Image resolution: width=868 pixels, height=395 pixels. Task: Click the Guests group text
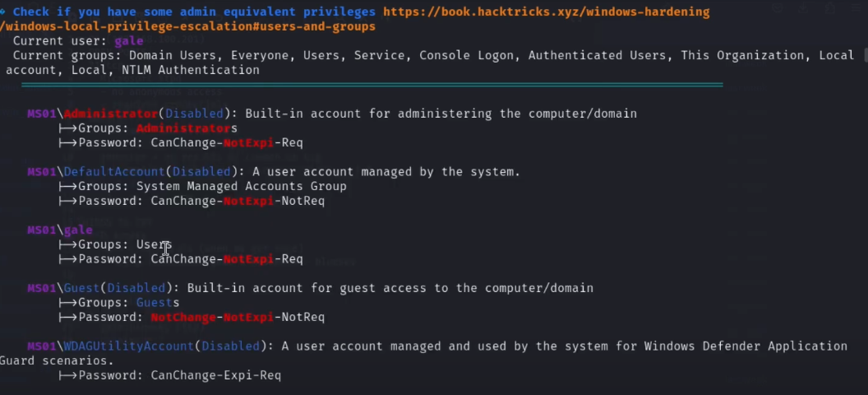click(157, 303)
